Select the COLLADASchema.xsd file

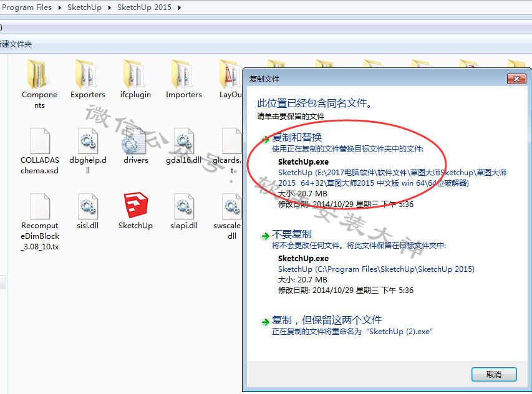pos(40,151)
